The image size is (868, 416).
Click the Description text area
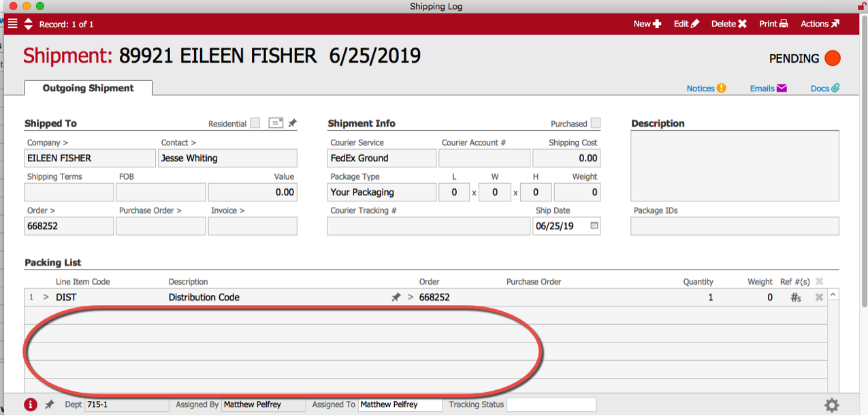735,165
